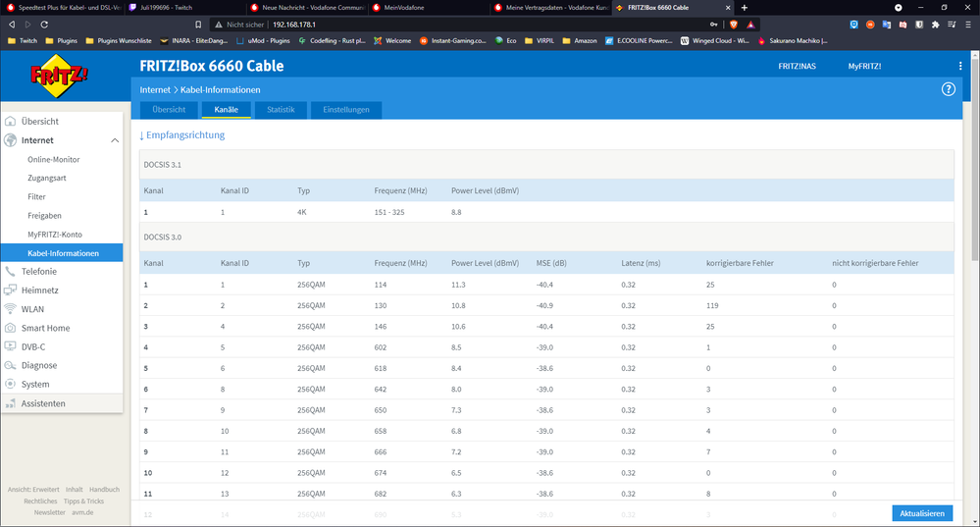Switch to the Speedtest Plus browser tab
The image size is (980, 527).
pos(63,8)
